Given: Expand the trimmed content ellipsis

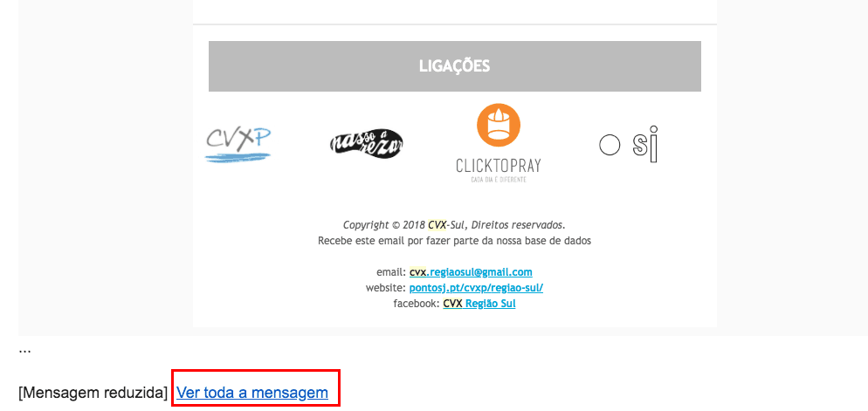Looking at the screenshot, I should [x=25, y=351].
